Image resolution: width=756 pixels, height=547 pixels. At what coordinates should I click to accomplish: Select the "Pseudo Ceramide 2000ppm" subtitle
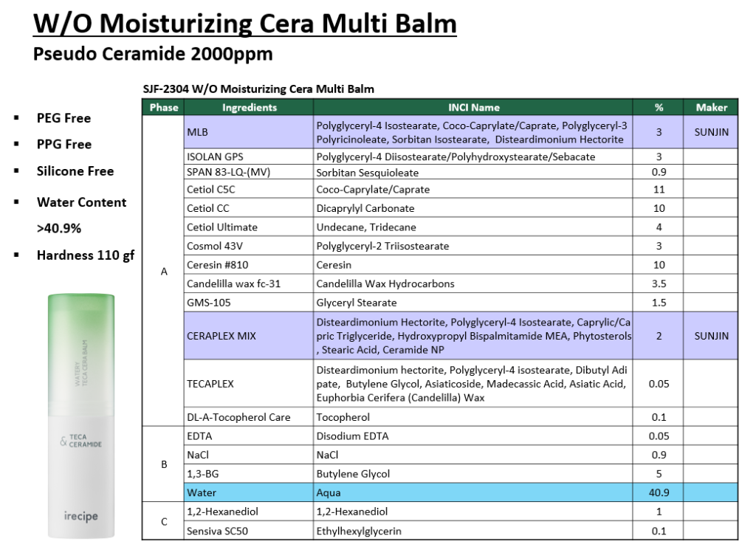(x=153, y=54)
